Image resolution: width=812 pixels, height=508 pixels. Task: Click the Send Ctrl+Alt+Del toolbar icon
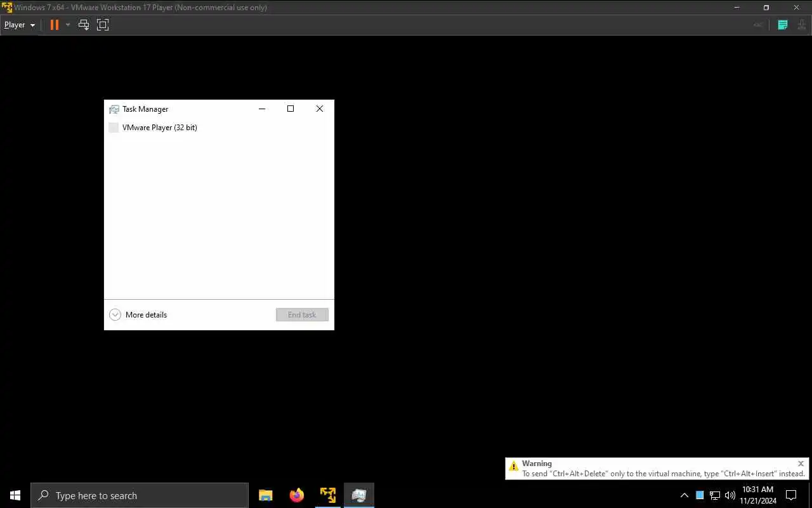coord(84,25)
